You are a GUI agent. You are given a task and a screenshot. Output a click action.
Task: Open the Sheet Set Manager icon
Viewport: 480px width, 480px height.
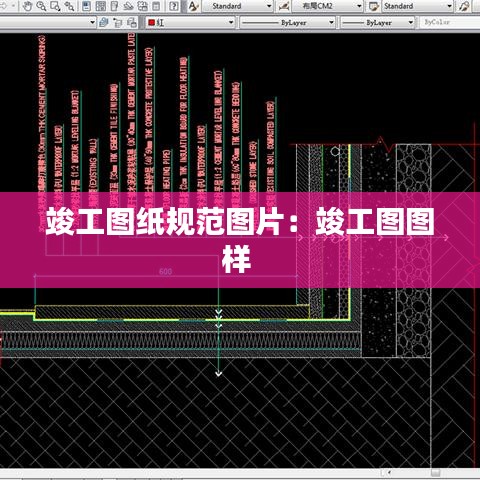click(x=128, y=6)
